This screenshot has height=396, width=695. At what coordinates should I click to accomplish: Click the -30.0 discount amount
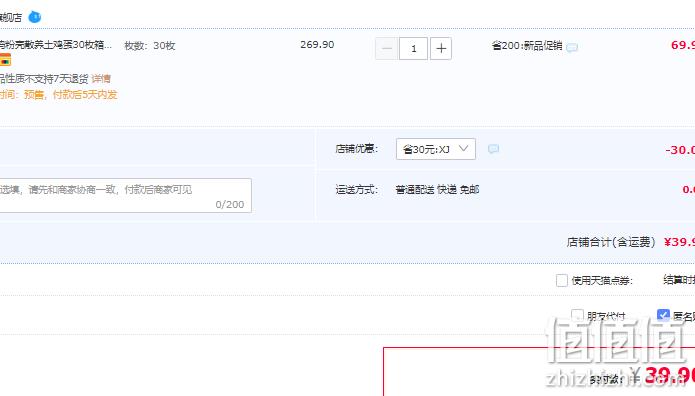pos(680,150)
